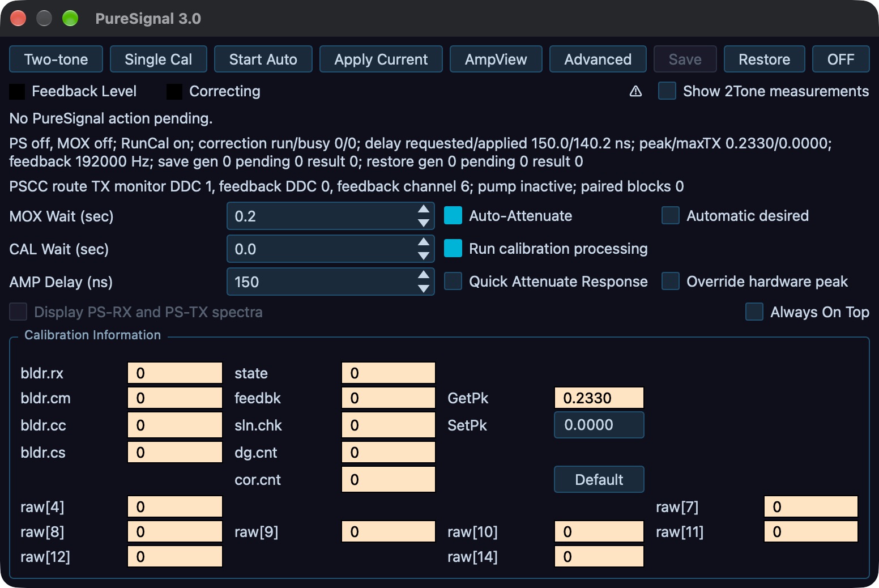Viewport: 879px width, 588px height.
Task: Apply Current correction
Action: pos(381,59)
